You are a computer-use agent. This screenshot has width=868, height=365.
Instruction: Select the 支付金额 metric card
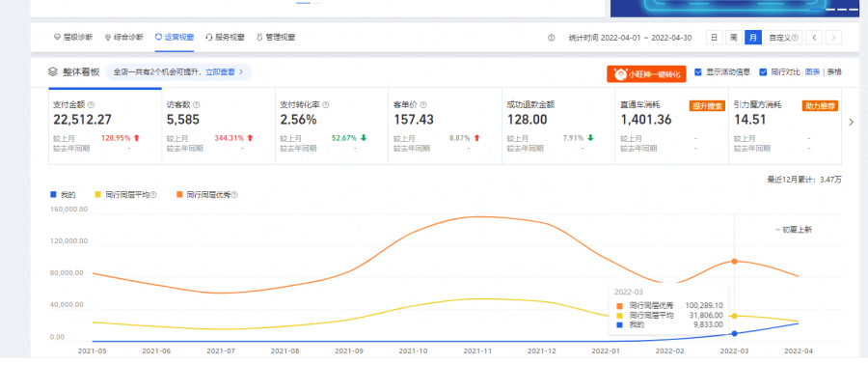[x=105, y=126]
